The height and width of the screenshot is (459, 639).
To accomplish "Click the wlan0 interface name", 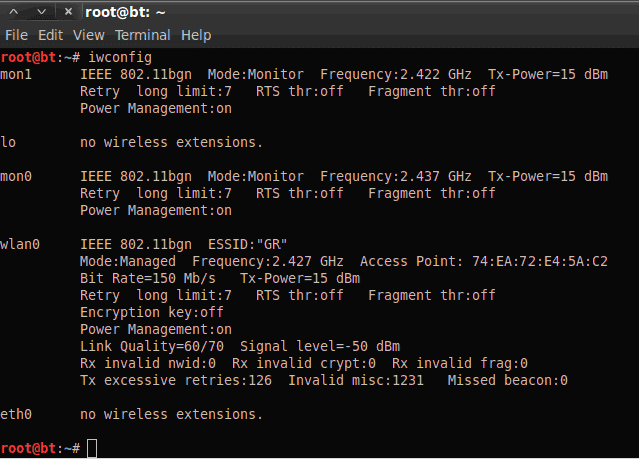I will pyautogui.click(x=20, y=244).
